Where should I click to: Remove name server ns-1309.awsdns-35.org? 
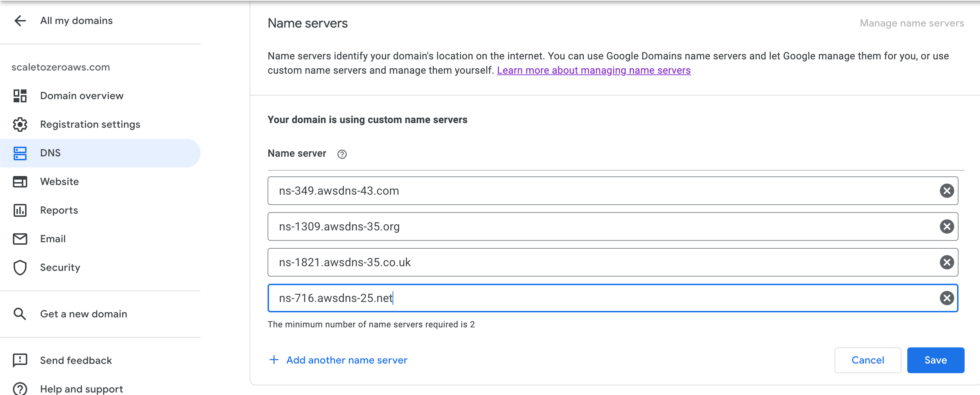point(947,226)
